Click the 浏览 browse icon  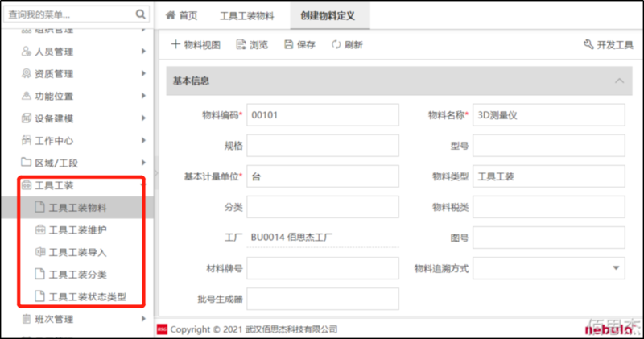[241, 44]
